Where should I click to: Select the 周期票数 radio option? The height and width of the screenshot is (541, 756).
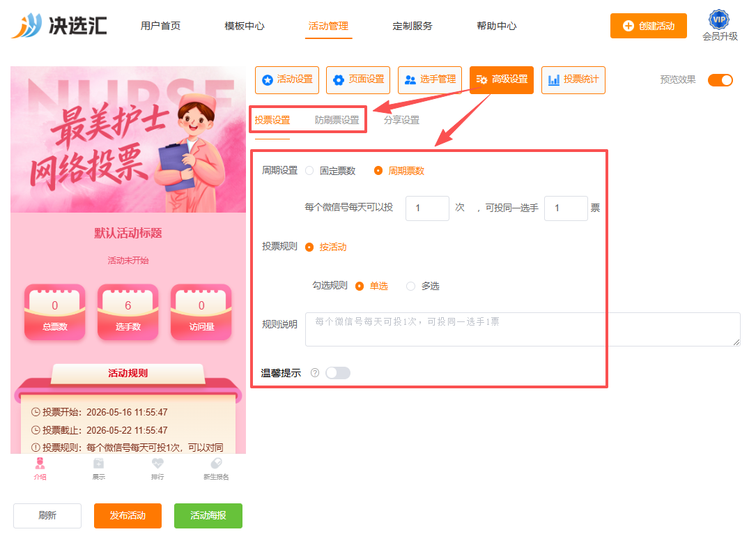[399, 171]
